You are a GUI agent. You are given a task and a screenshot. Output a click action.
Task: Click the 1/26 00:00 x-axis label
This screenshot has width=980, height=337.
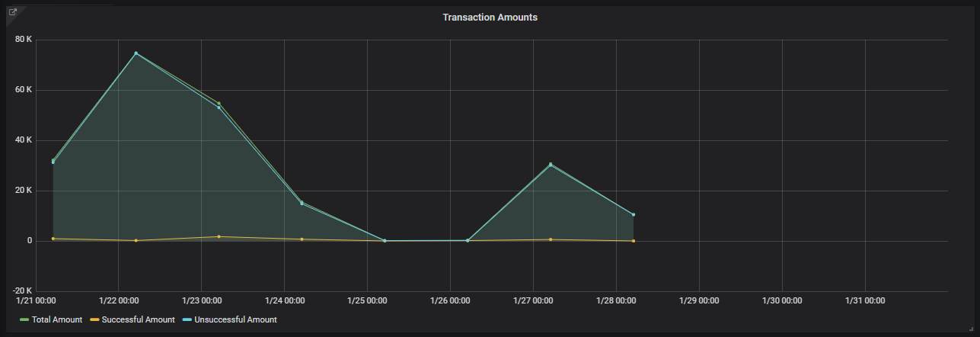click(450, 301)
